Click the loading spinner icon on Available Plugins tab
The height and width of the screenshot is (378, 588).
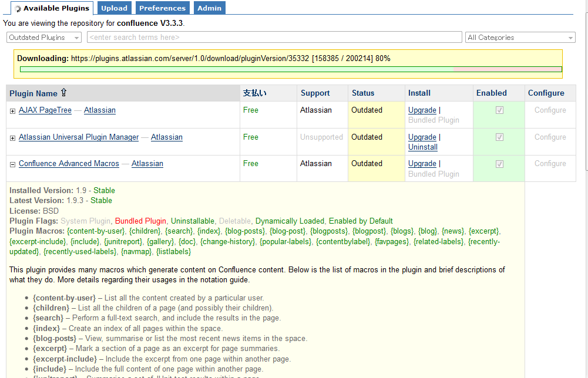18,9
